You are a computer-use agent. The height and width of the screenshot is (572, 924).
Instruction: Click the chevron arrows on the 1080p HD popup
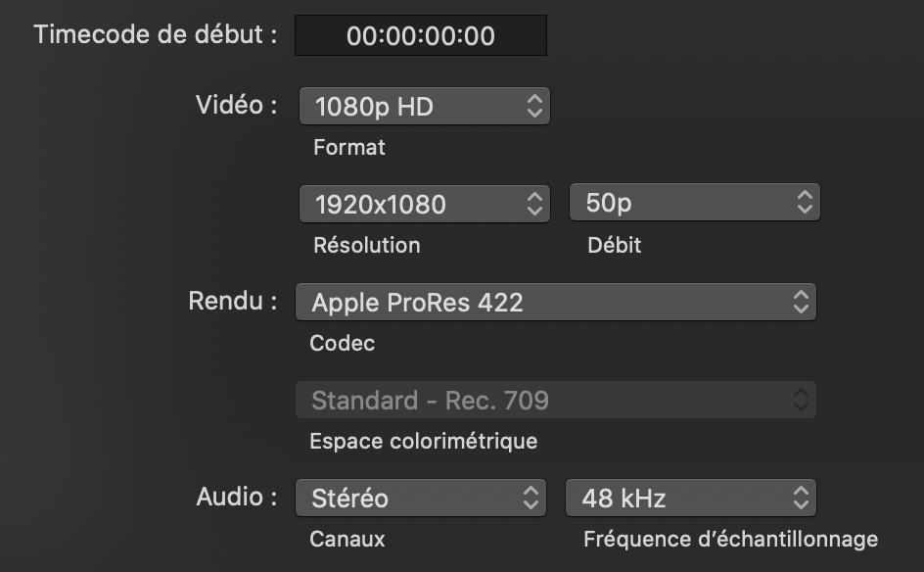pyautogui.click(x=534, y=107)
